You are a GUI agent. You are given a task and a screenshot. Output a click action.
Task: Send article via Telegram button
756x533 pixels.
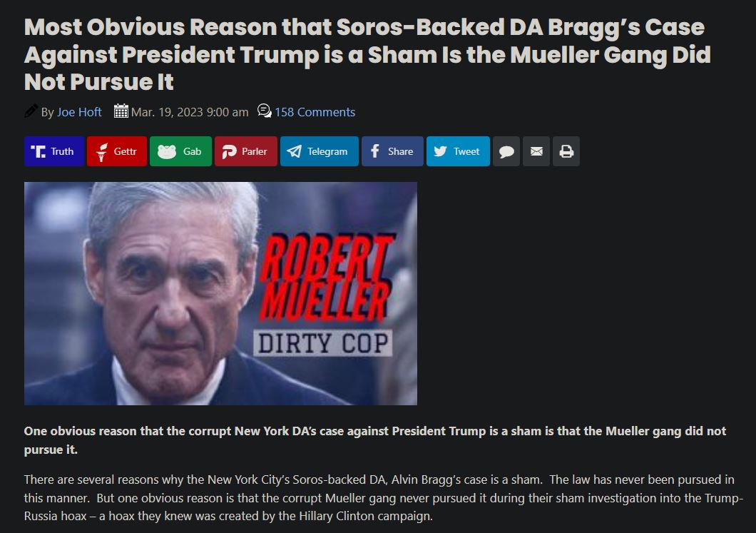pos(320,151)
